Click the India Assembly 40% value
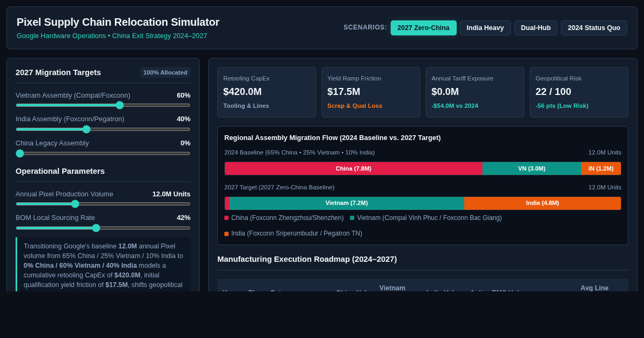 [184, 119]
